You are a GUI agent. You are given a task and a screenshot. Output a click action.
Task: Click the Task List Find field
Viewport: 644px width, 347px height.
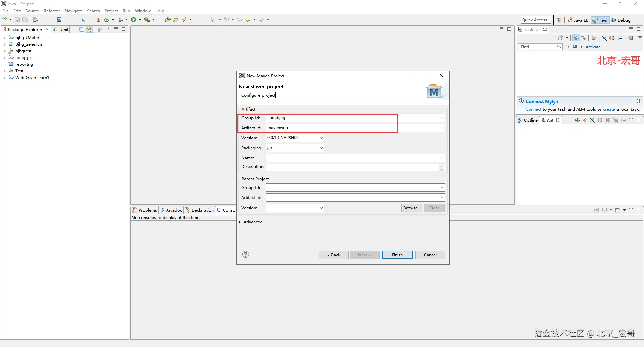pyautogui.click(x=540, y=47)
